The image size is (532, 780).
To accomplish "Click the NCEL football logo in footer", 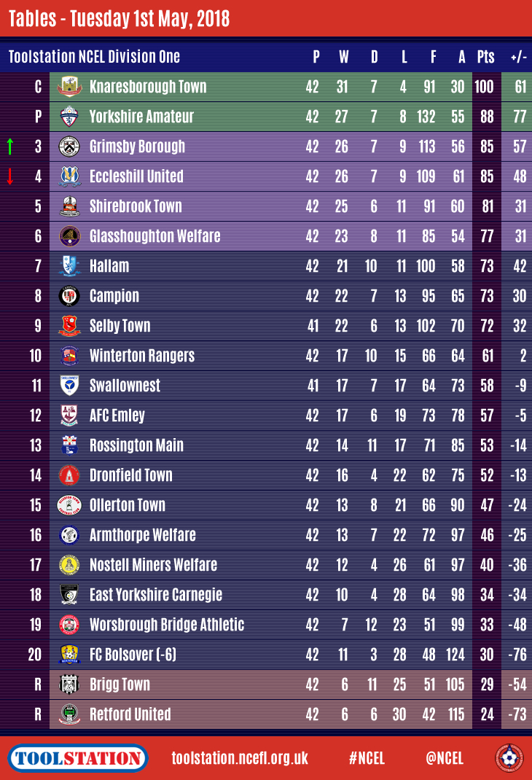I will click(509, 758).
